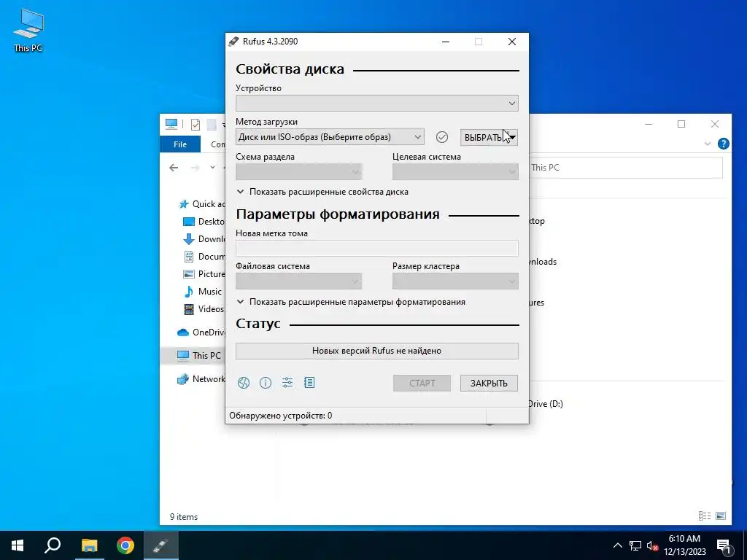Go back in File Explorer
The width and height of the screenshot is (747, 560).
[x=174, y=168]
